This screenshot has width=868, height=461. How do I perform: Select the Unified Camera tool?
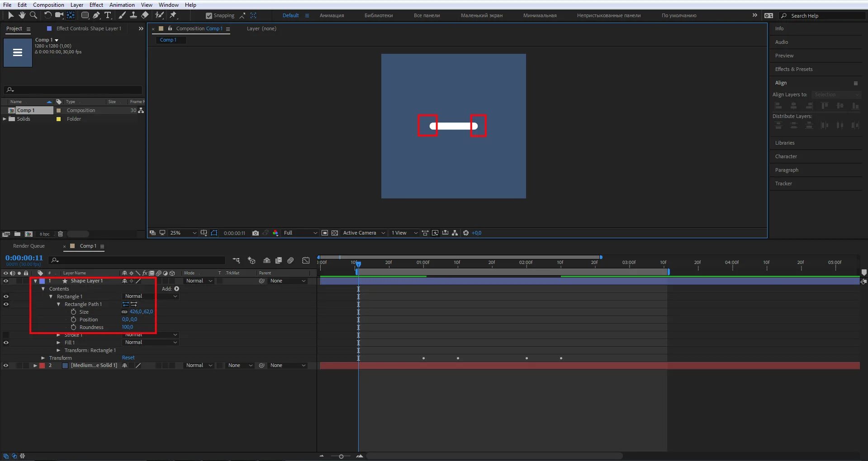[x=59, y=15]
